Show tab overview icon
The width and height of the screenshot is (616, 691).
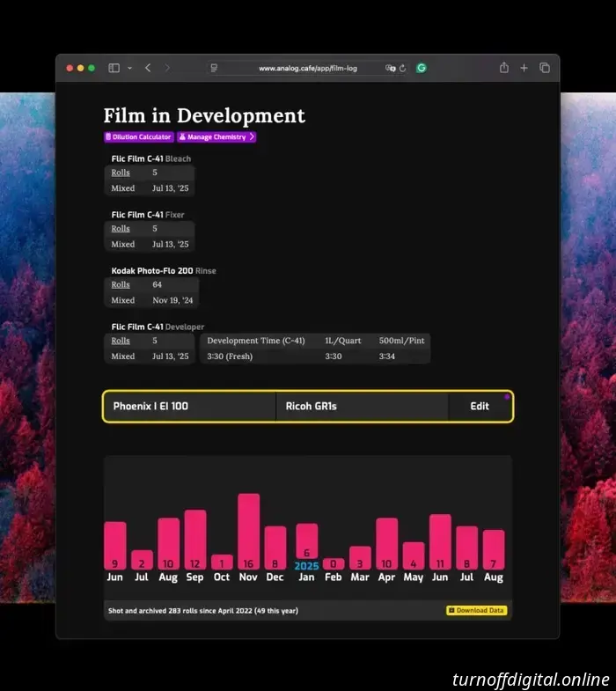(545, 68)
